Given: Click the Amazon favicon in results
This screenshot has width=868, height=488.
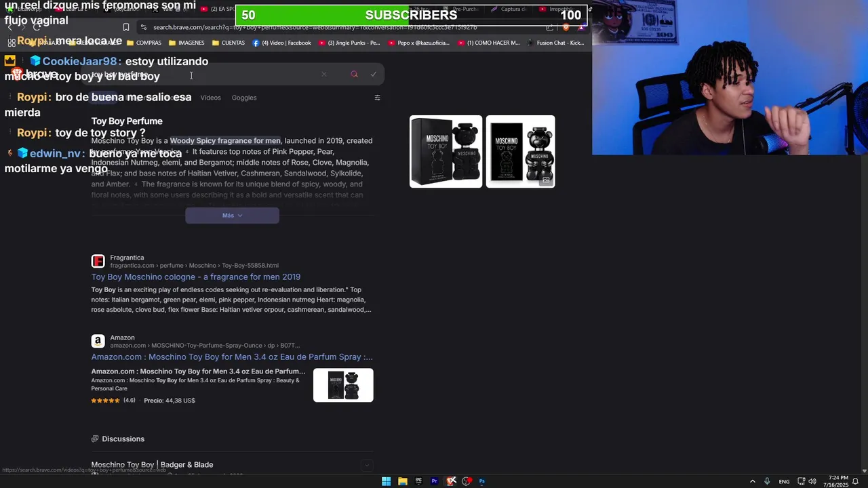Looking at the screenshot, I should point(98,341).
